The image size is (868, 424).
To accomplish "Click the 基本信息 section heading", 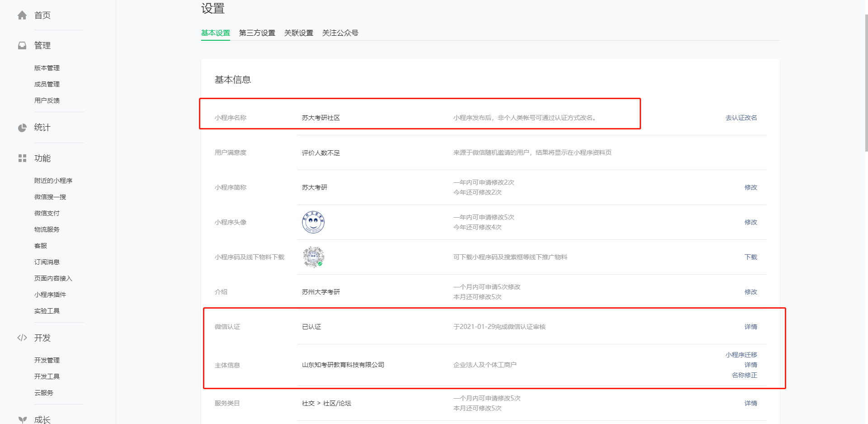I will click(233, 80).
